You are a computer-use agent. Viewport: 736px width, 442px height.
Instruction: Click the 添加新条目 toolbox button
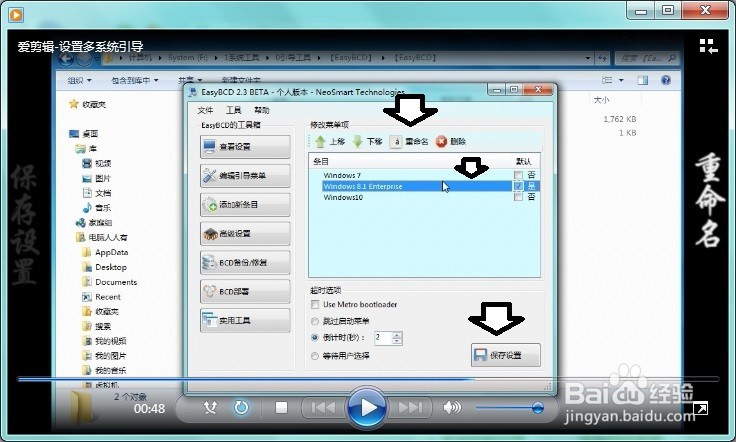pos(245,205)
